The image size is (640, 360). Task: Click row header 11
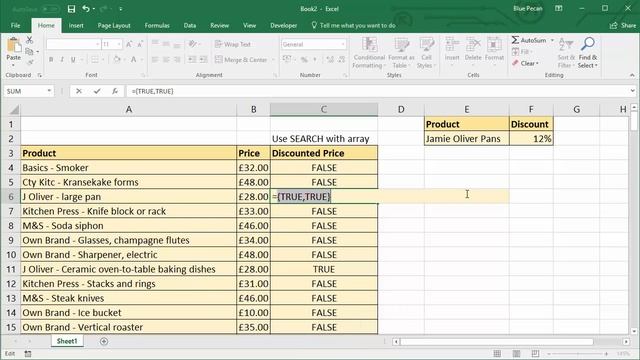pyautogui.click(x=11, y=269)
